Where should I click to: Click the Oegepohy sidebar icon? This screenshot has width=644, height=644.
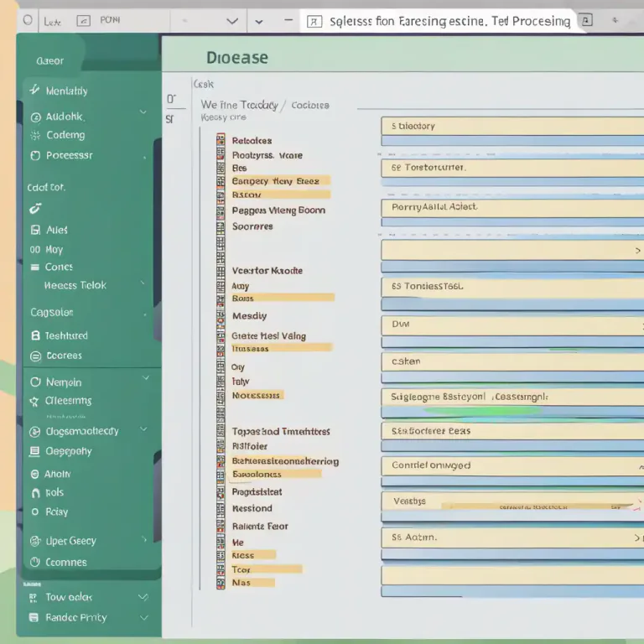pyautogui.click(x=34, y=451)
